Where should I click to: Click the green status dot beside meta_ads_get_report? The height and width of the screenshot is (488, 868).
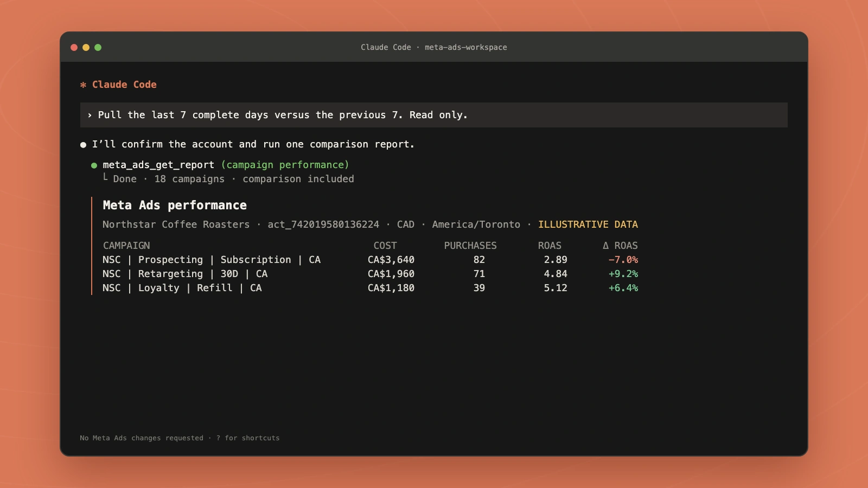click(94, 165)
